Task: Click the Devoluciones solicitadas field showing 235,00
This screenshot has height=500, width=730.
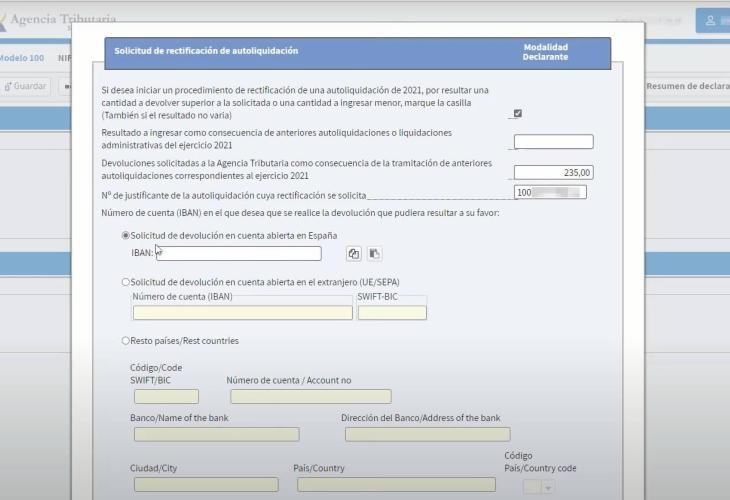Action: point(553,172)
